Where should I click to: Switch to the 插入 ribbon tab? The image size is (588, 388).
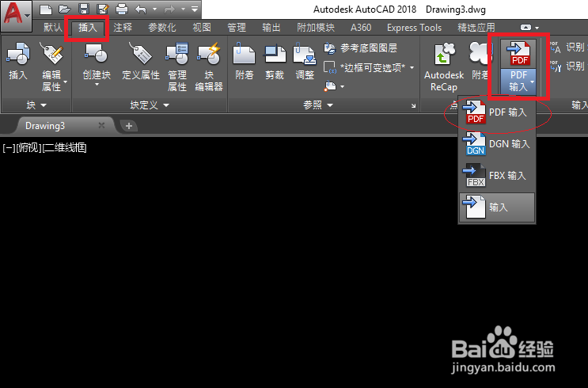coord(88,28)
